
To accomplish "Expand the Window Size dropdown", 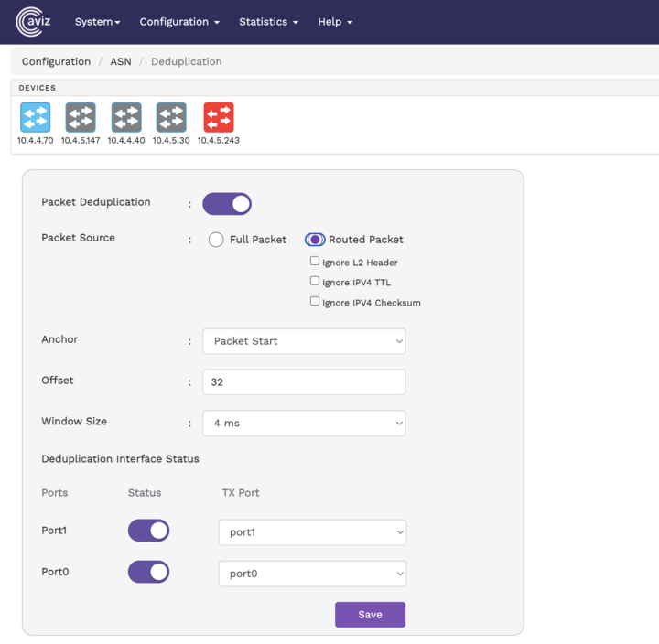I will (304, 424).
